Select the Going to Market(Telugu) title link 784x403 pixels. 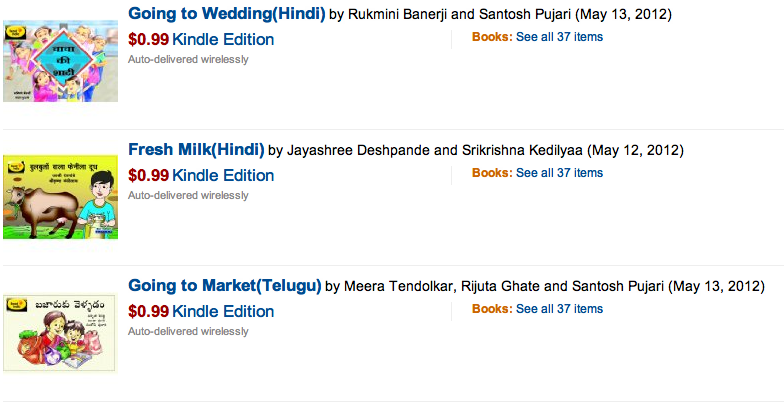(x=224, y=287)
